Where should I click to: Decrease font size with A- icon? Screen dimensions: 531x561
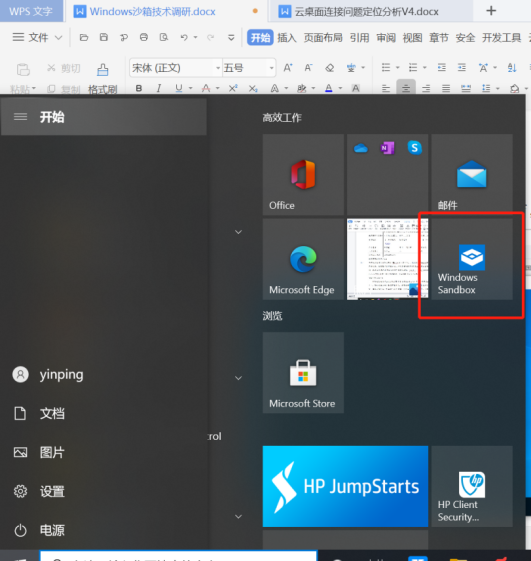[x=308, y=68]
